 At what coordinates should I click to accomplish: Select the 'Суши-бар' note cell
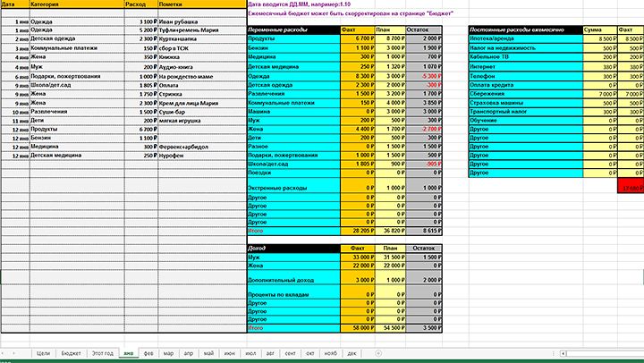202,112
